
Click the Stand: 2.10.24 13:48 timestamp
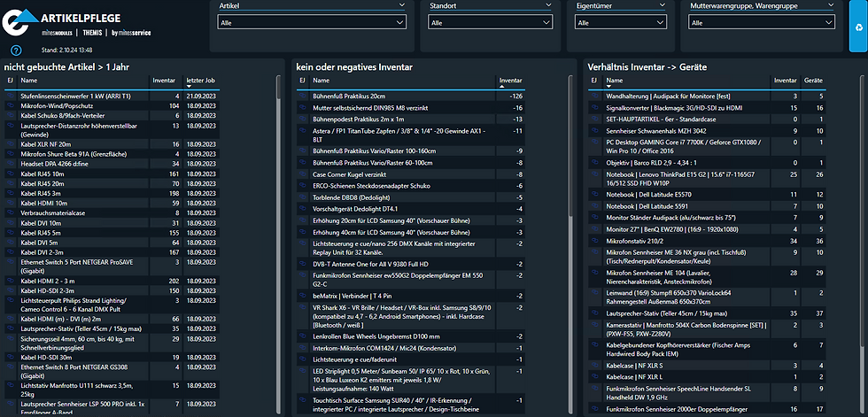[x=67, y=50]
